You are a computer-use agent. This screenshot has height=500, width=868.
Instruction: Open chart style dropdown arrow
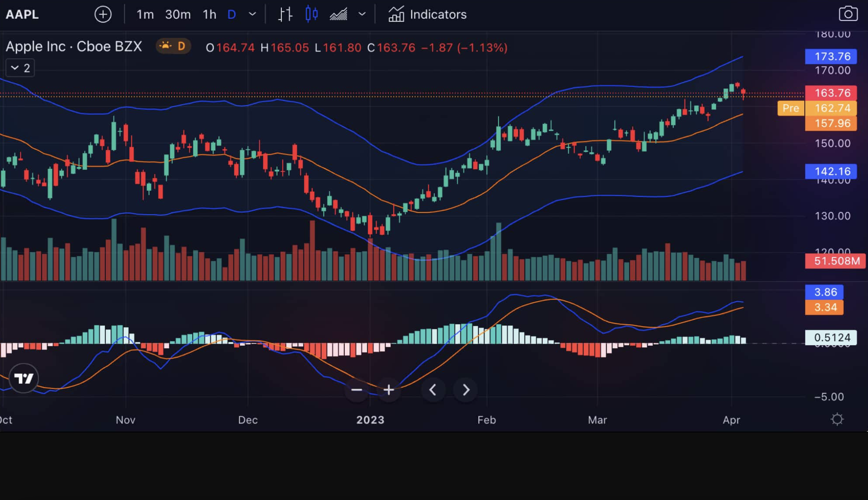pos(362,14)
